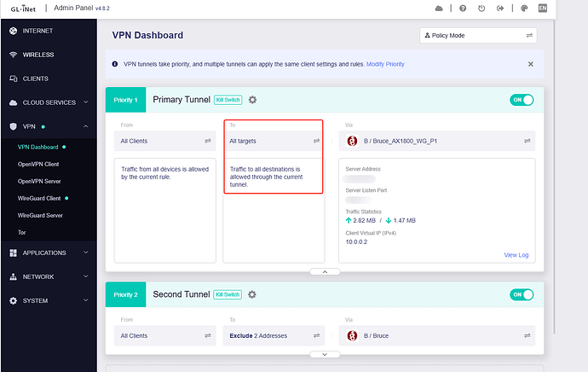Click the cloud status icon in header
Screen dimensions: 588x372
click(x=439, y=9)
